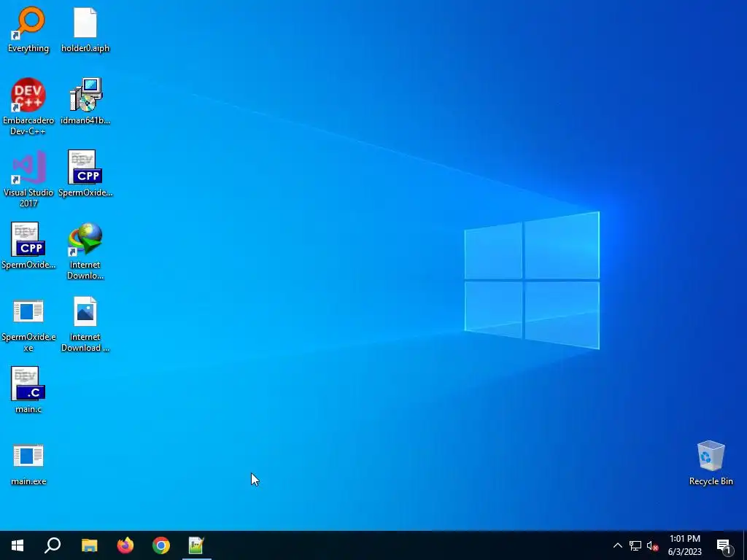This screenshot has width=747, height=560.
Task: Open the muted volume tray icon
Action: 652,545
